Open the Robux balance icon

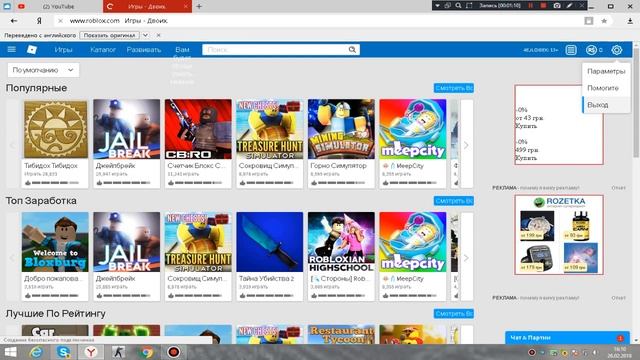pyautogui.click(x=591, y=50)
